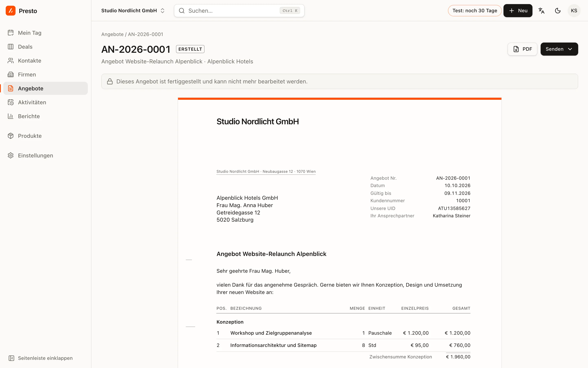Image resolution: width=588 pixels, height=368 pixels.
Task: Select Produkte menu label
Action: click(30, 136)
